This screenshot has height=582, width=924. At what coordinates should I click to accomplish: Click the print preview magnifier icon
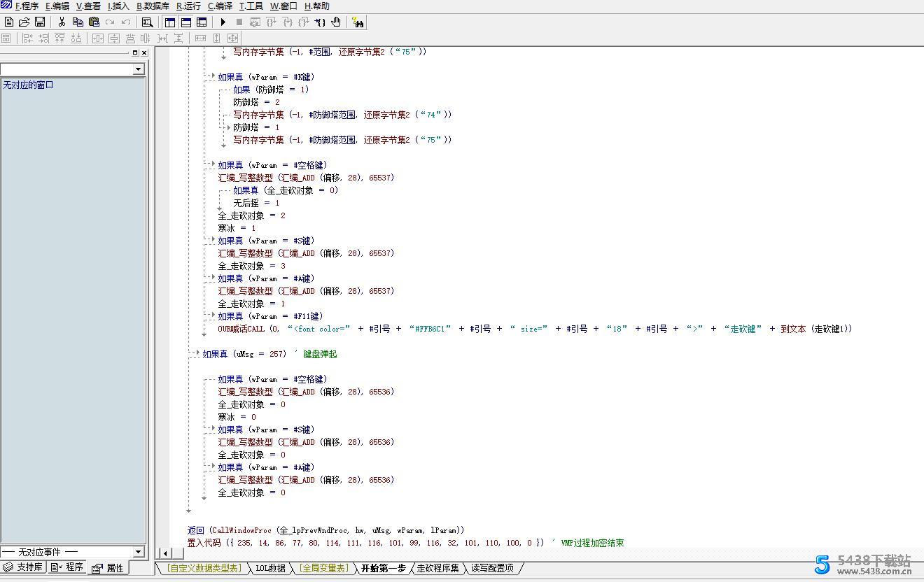pos(147,22)
